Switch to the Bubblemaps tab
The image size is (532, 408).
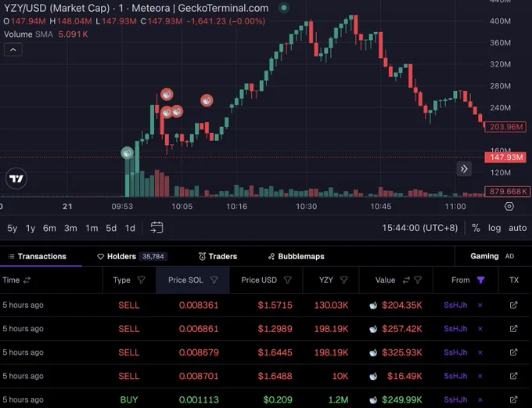[297, 256]
